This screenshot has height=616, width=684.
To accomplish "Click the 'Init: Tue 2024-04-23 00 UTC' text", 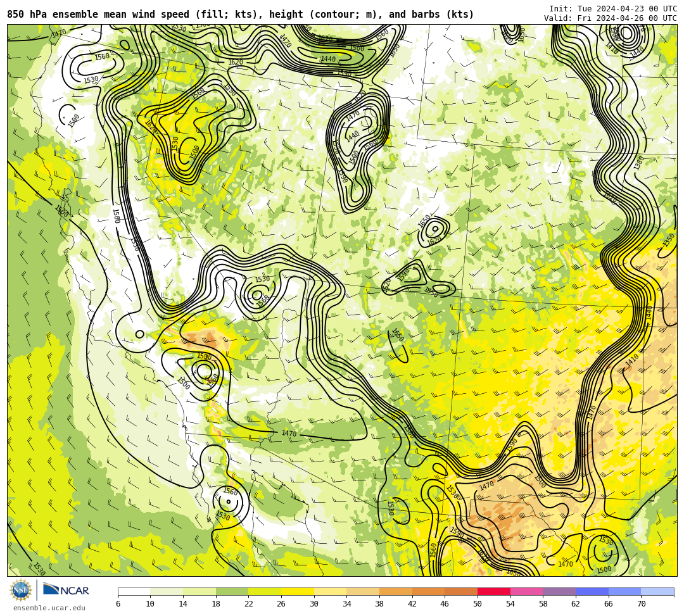I will [613, 9].
